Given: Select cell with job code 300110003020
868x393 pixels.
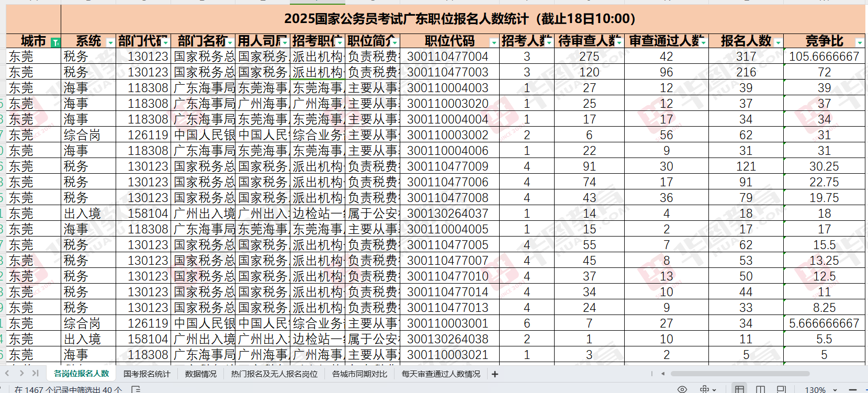Looking at the screenshot, I should point(449,104).
